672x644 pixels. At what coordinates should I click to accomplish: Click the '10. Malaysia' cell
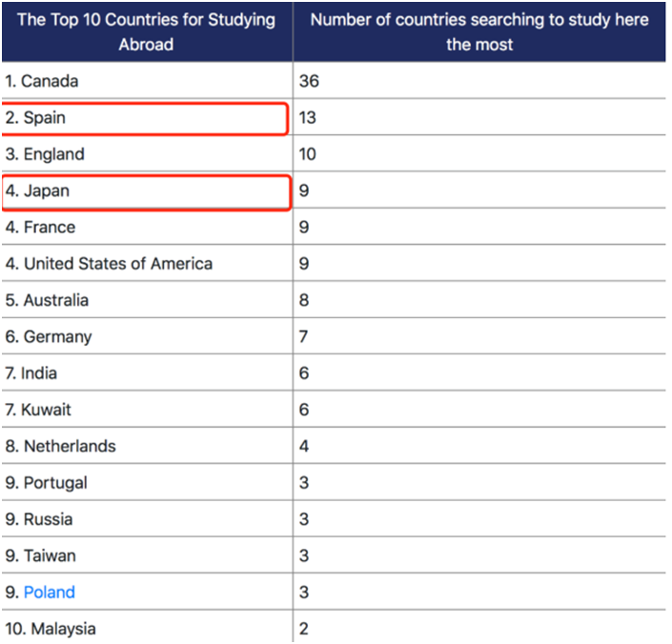pyautogui.click(x=51, y=630)
